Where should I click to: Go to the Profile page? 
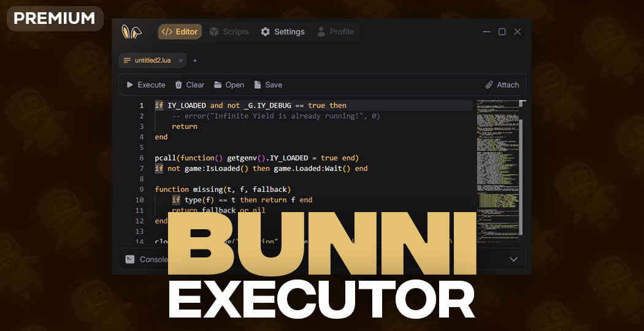[335, 32]
